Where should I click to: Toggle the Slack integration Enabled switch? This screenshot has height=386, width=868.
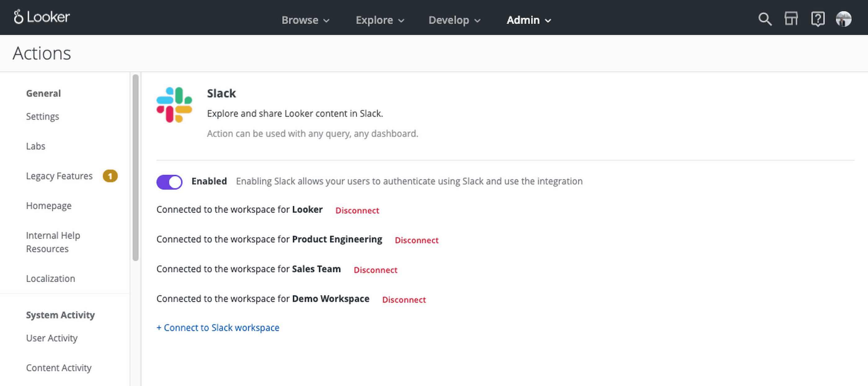169,181
